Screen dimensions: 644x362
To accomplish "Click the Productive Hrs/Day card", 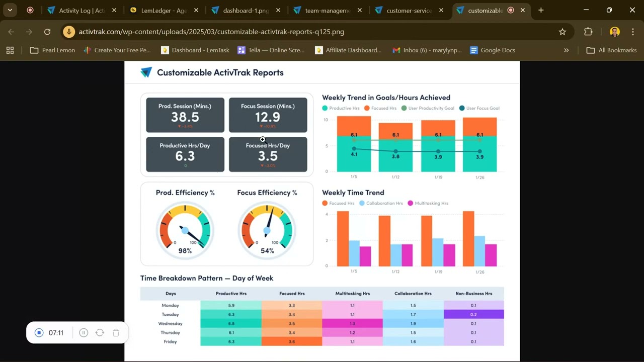I will coord(185,154).
